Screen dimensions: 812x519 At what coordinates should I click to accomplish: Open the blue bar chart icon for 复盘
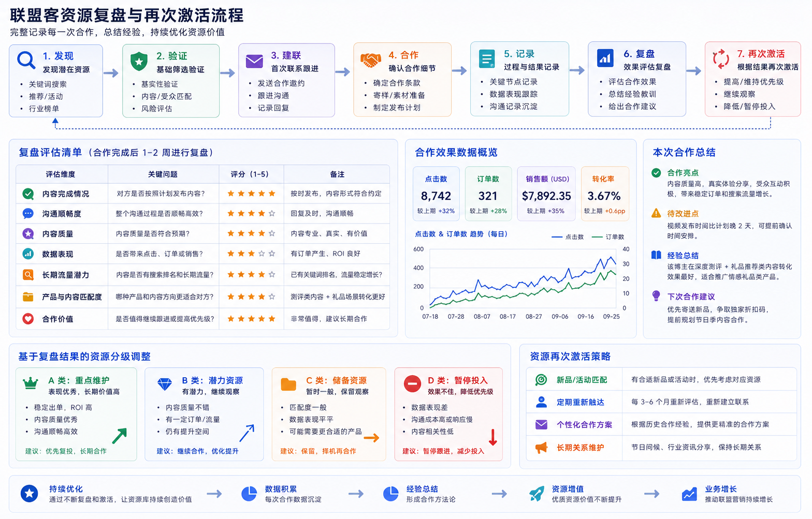(x=605, y=58)
